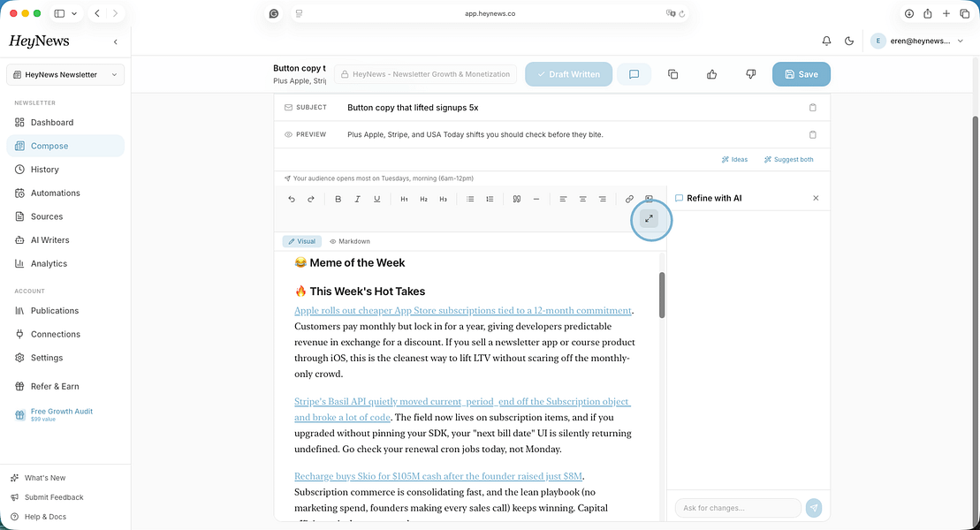Insert a horizontal divider line

point(536,199)
